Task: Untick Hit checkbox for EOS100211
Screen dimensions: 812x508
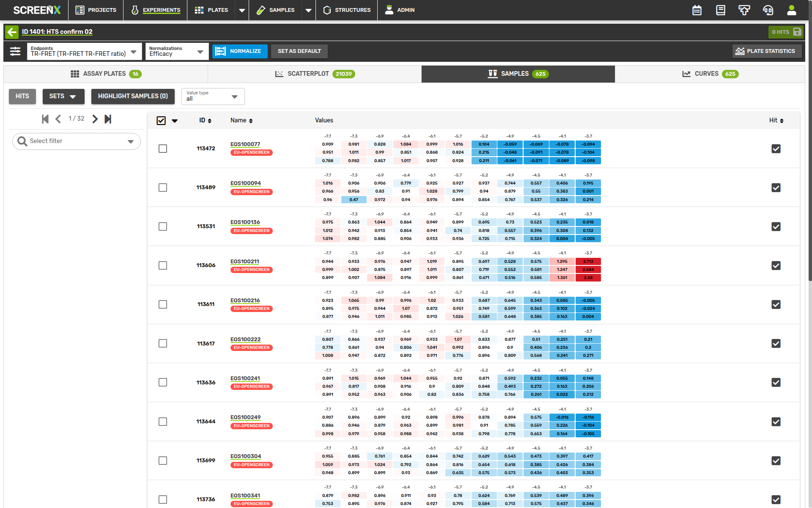Action: point(776,265)
